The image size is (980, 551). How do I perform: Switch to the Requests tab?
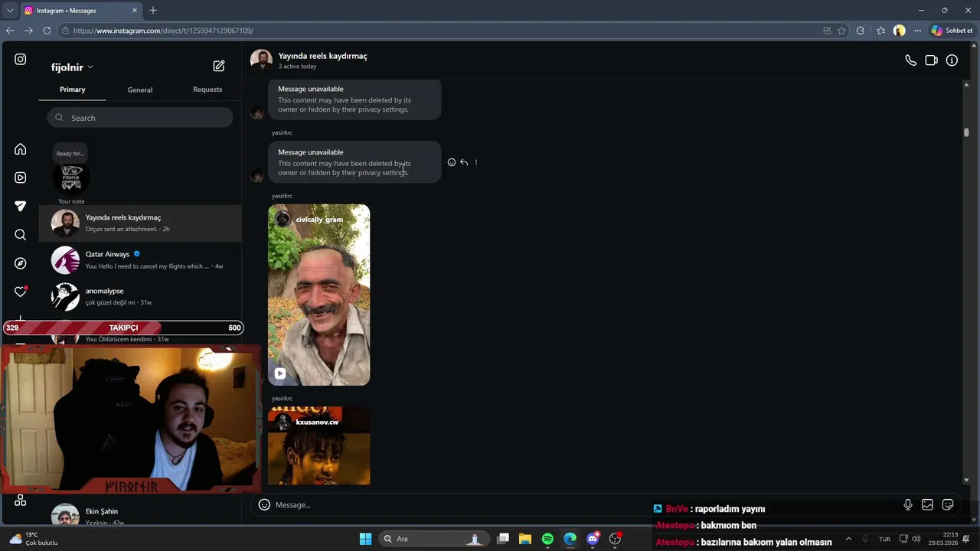click(x=207, y=90)
